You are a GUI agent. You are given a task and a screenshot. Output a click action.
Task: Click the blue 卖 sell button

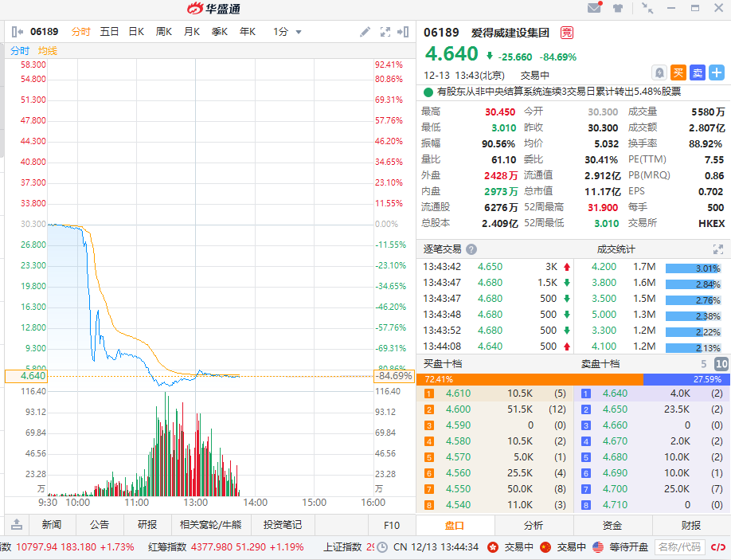[697, 73]
